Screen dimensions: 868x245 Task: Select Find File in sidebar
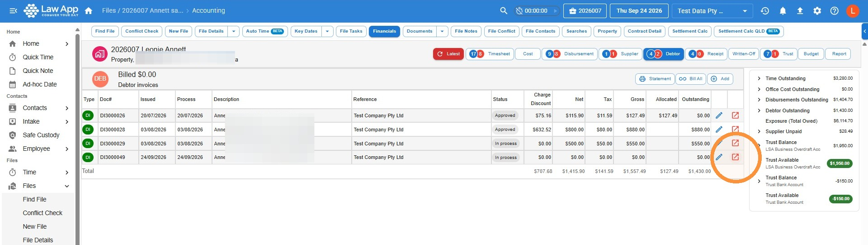tap(35, 200)
